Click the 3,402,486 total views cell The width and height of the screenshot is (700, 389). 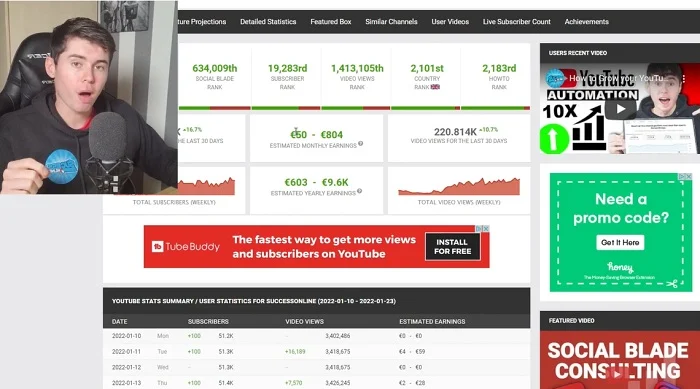pyautogui.click(x=338, y=336)
